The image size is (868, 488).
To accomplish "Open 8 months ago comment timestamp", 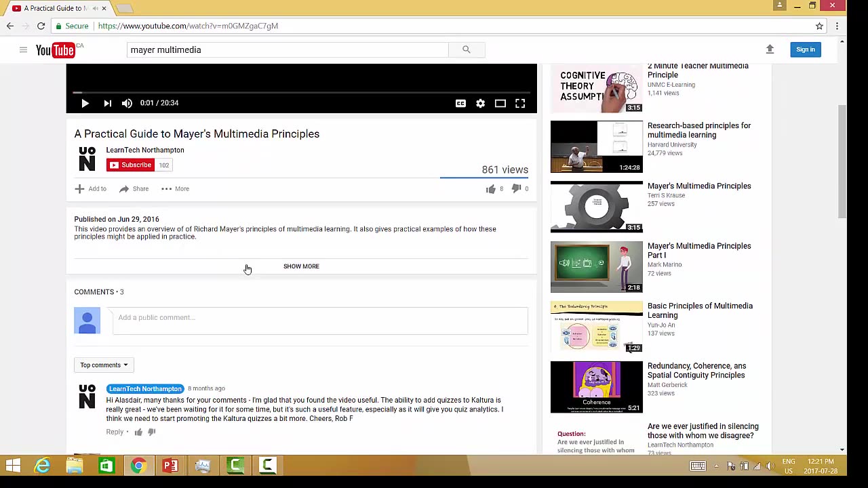I will coord(206,388).
